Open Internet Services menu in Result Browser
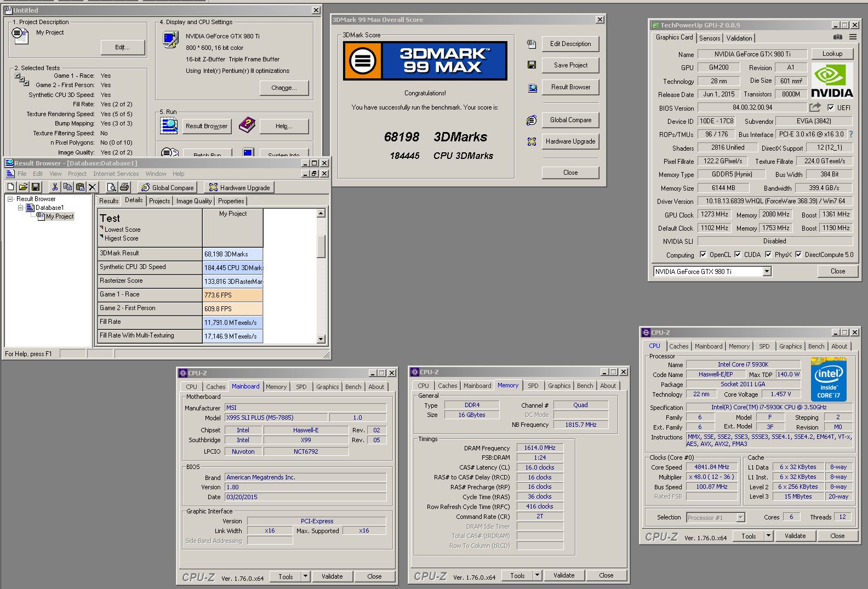Viewport: 868px width, 589px height. click(116, 174)
